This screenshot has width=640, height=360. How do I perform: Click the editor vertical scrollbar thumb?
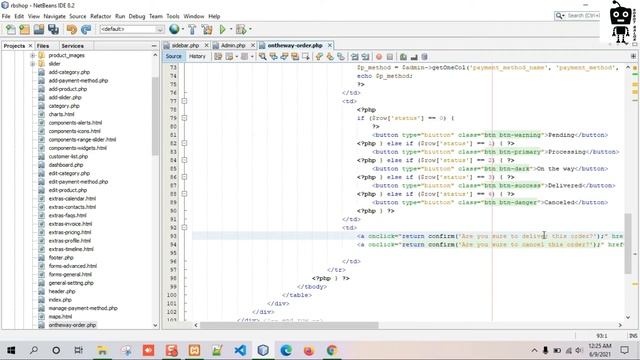pos(628,243)
